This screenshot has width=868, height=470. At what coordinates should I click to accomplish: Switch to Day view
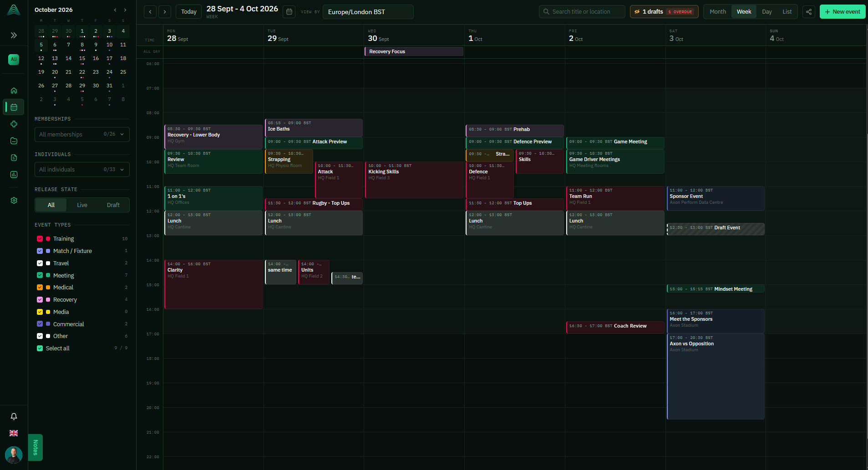click(767, 12)
